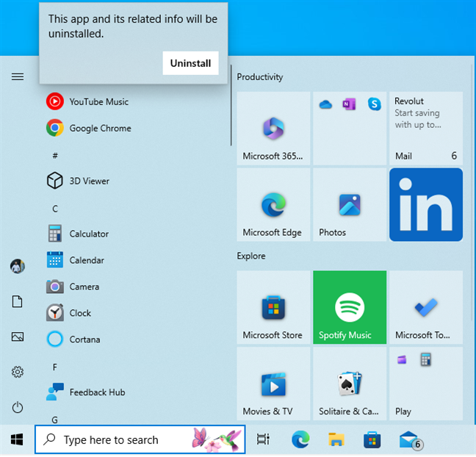Viewport: 476px width, 457px height.
Task: Select the C section letter header
Action: pos(55,209)
